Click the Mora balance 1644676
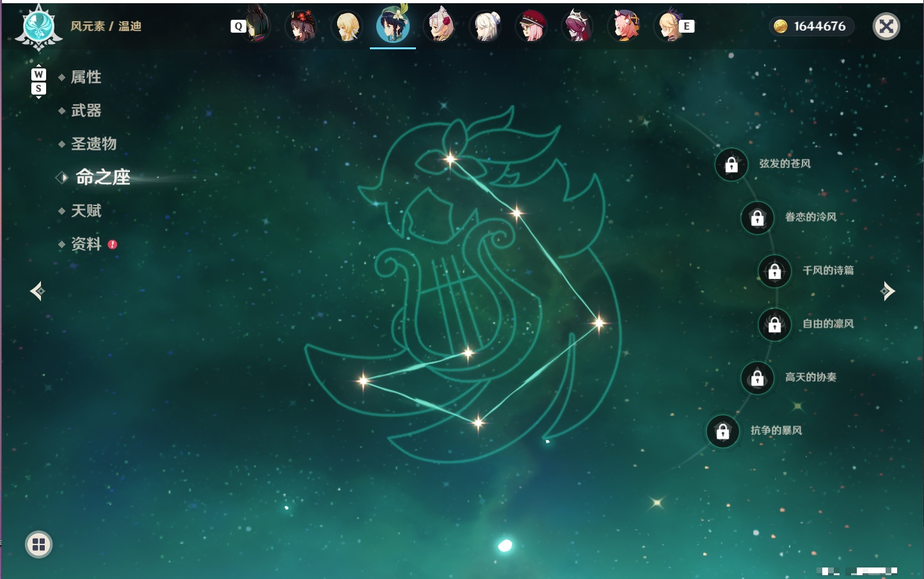 click(x=811, y=26)
